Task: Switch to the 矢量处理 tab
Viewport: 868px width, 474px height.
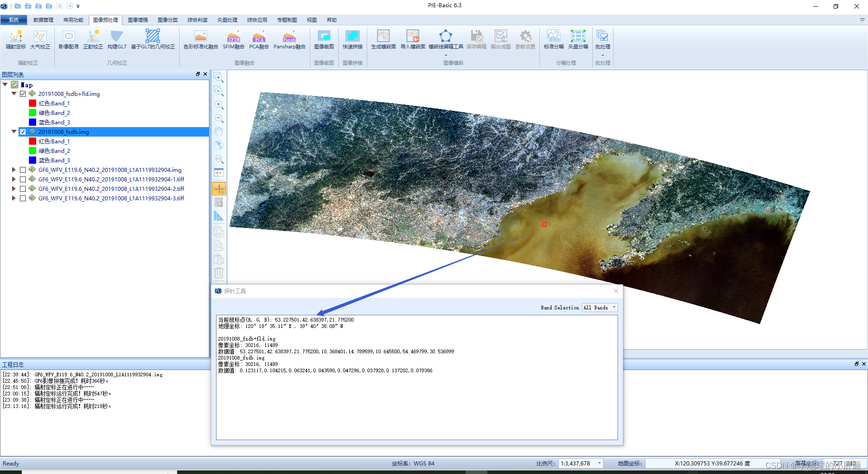Action: pos(227,20)
